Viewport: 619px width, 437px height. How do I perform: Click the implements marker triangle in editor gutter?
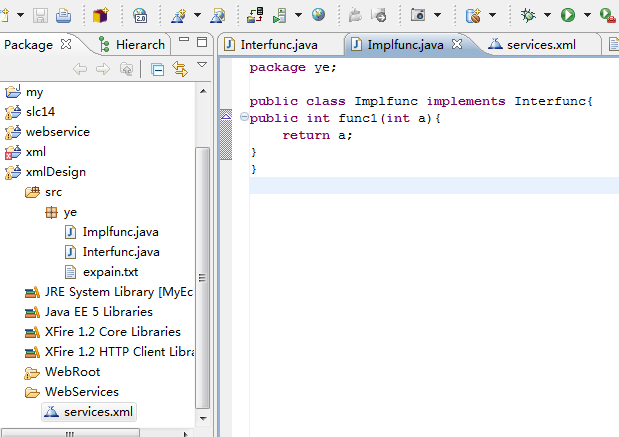(x=226, y=116)
